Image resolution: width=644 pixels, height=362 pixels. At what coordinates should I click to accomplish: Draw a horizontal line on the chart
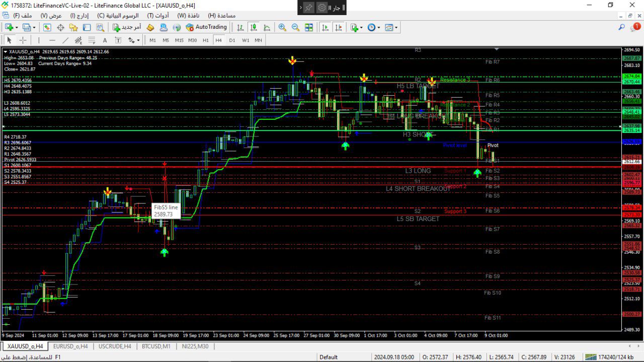point(52,40)
